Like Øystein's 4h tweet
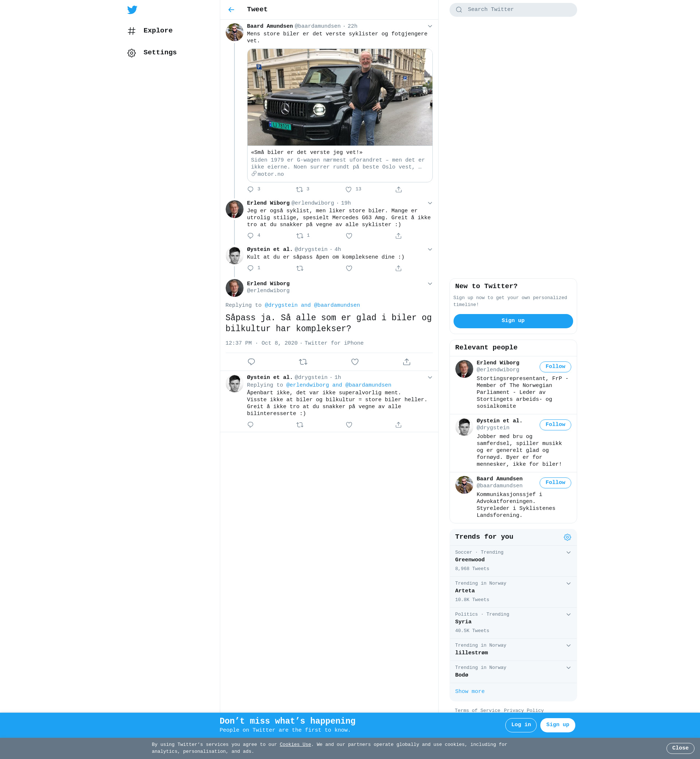The width and height of the screenshot is (700, 759). tap(349, 268)
